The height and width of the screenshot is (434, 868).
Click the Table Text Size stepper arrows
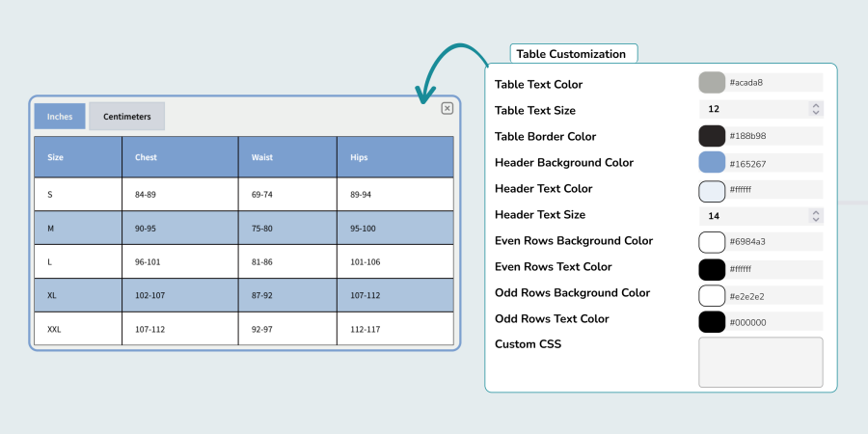[x=816, y=109]
